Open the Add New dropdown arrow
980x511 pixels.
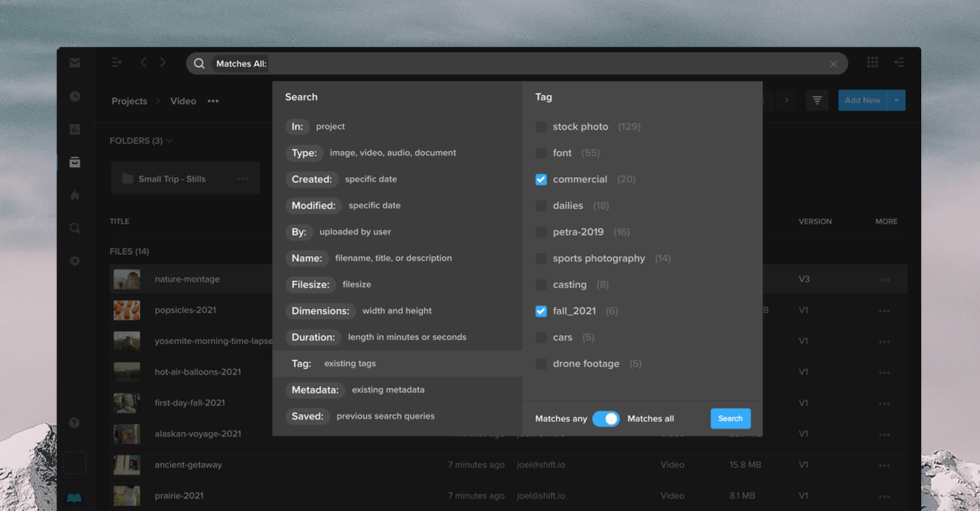(897, 100)
